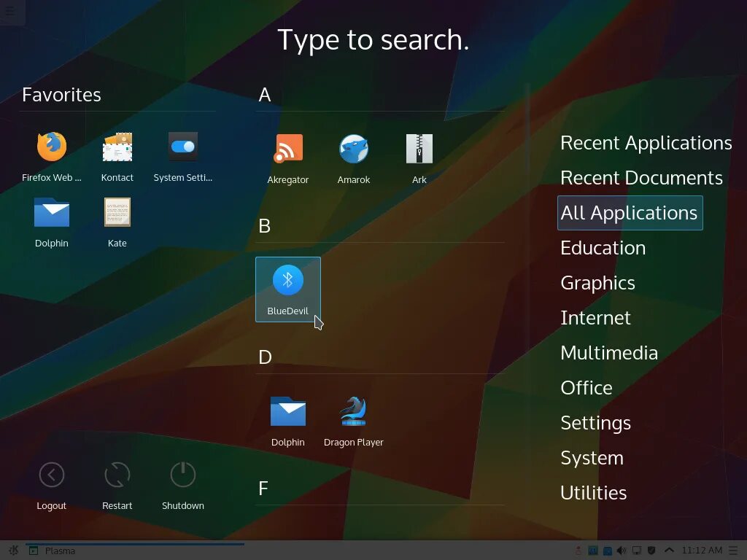Click the display/monitor tray icon

(x=636, y=551)
